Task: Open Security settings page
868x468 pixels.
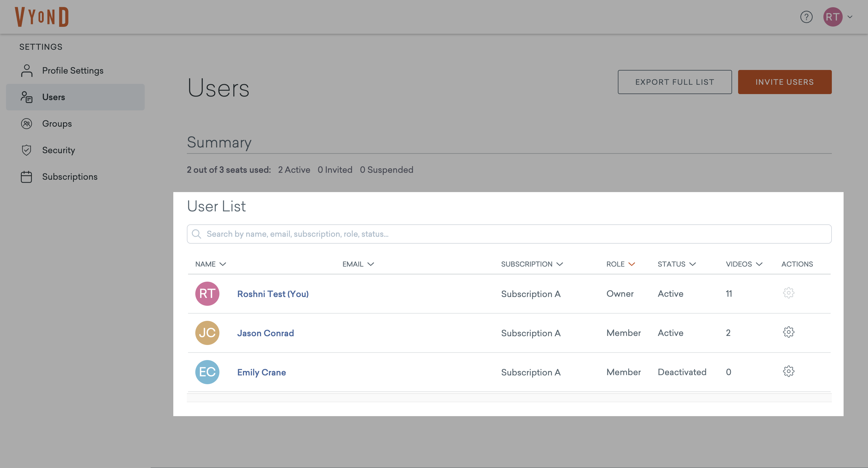Action: pos(58,150)
